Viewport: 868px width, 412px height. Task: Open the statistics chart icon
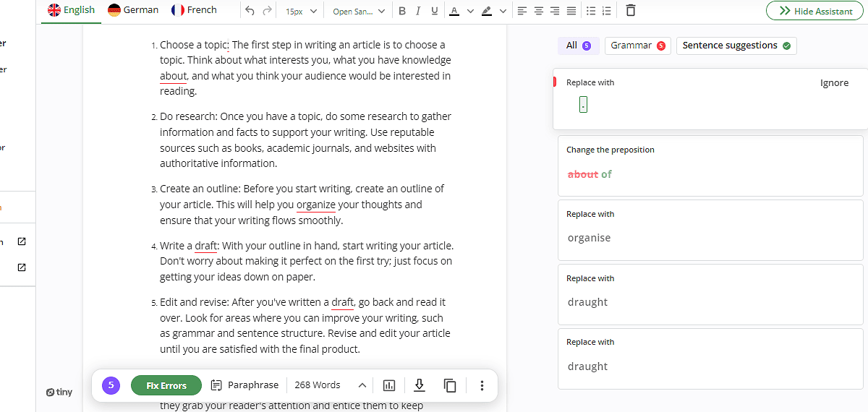pyautogui.click(x=389, y=385)
